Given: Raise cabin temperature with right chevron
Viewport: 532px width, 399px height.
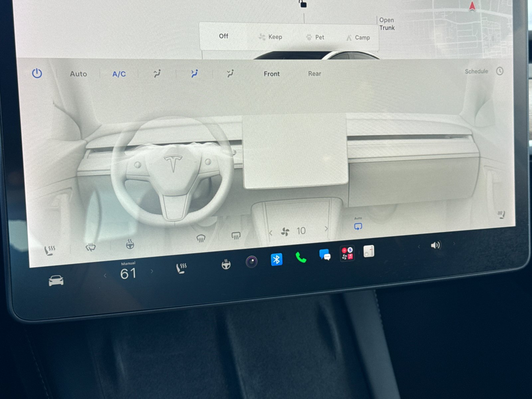Looking at the screenshot, I should (152, 271).
